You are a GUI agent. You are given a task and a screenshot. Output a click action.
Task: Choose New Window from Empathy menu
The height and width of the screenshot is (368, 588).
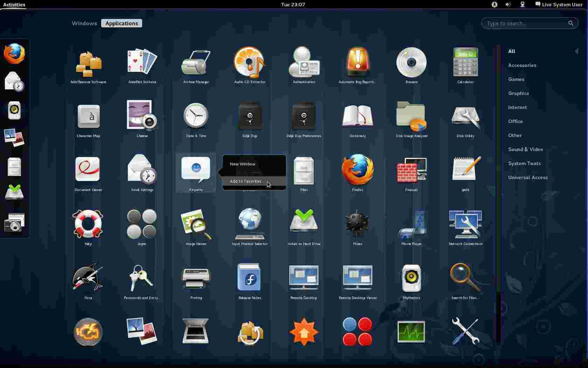[x=243, y=164]
